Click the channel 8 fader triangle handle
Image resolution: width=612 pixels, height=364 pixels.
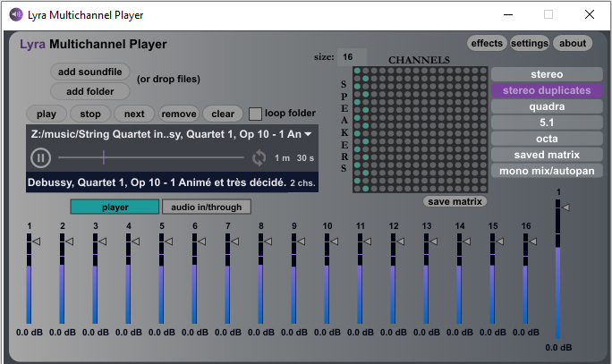coord(268,241)
